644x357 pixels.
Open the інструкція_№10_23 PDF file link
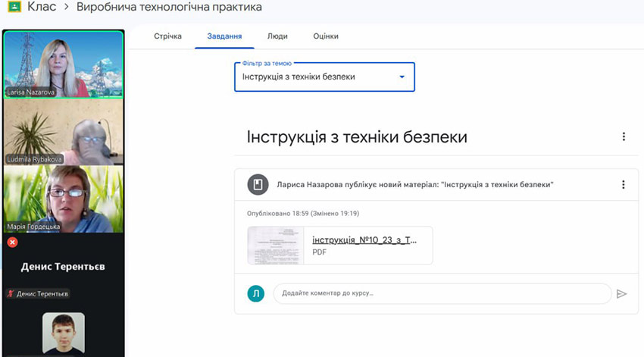[364, 240]
